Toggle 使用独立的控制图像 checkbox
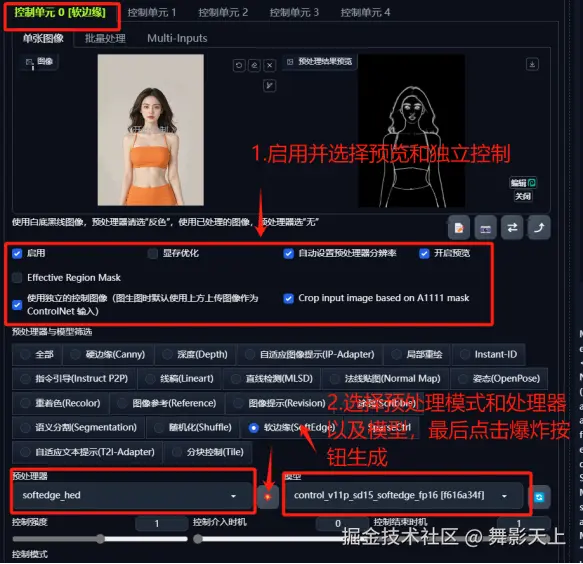Screen dimensions: 583x564 click(x=17, y=305)
